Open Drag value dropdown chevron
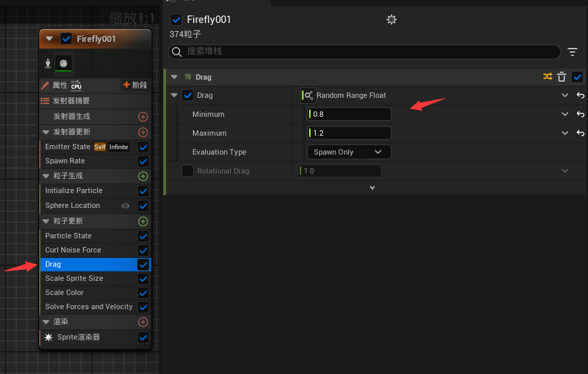588x374 pixels. [565, 95]
